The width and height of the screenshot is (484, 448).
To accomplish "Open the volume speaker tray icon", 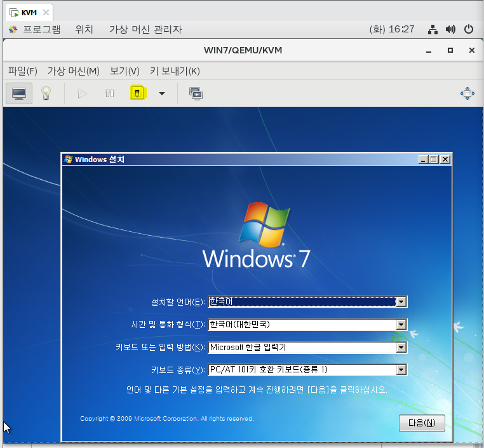I will 450,29.
